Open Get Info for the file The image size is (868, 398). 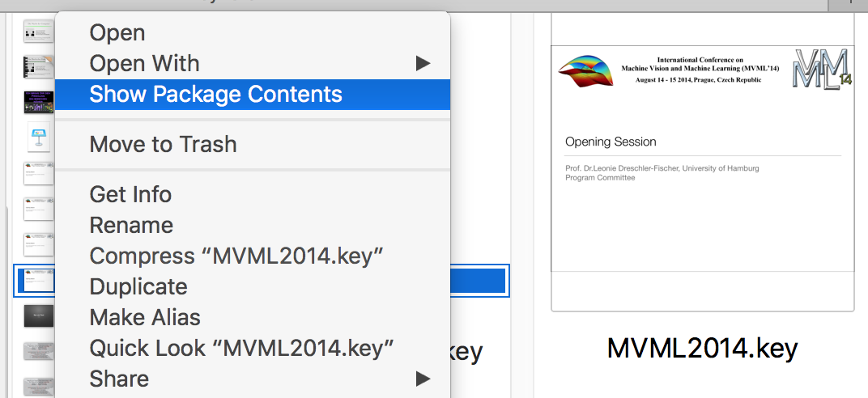130,194
